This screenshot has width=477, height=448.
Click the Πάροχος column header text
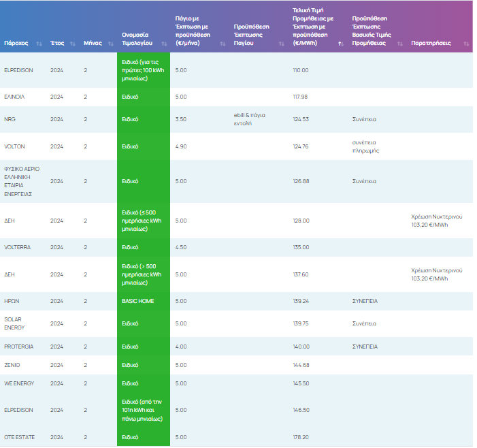point(16,43)
